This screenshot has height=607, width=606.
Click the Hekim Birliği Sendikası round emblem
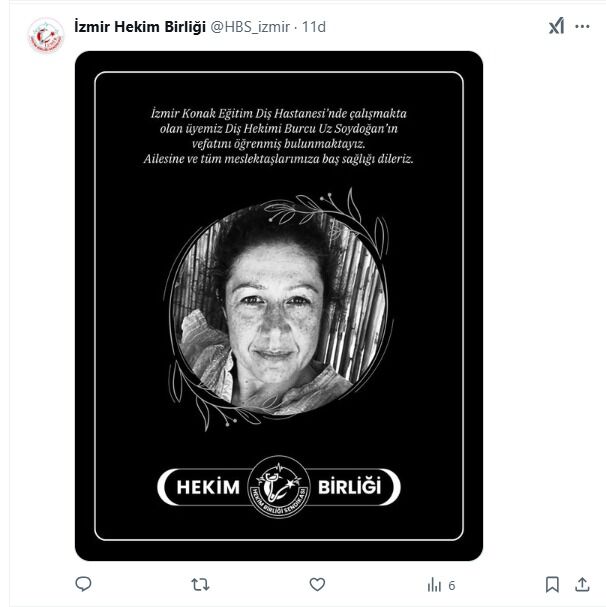click(x=279, y=487)
